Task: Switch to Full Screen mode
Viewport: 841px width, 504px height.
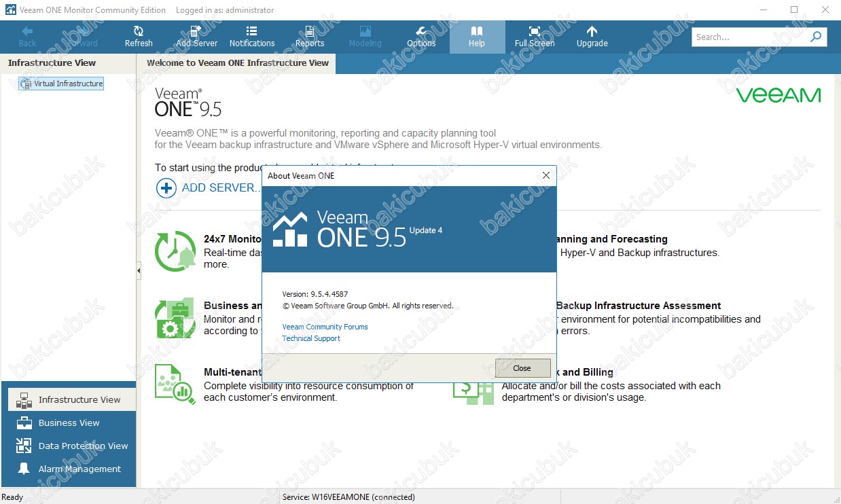Action: [535, 37]
